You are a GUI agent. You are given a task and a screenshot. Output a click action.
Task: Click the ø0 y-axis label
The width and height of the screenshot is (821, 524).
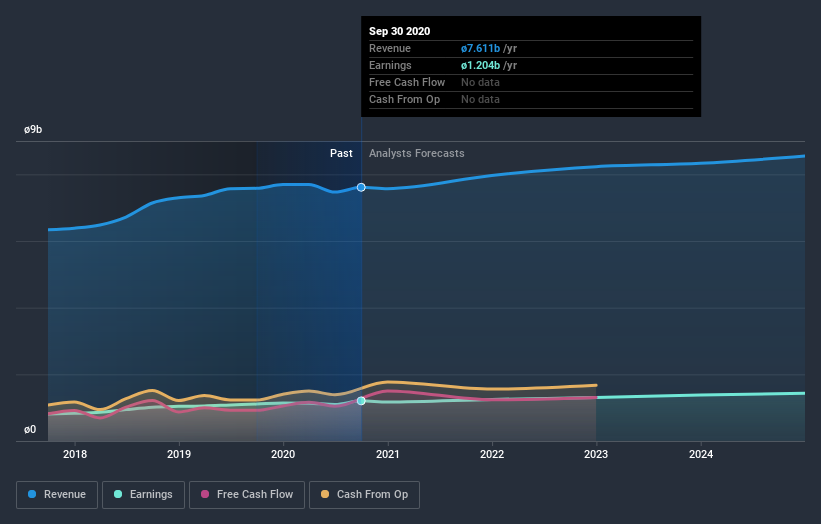coord(30,430)
